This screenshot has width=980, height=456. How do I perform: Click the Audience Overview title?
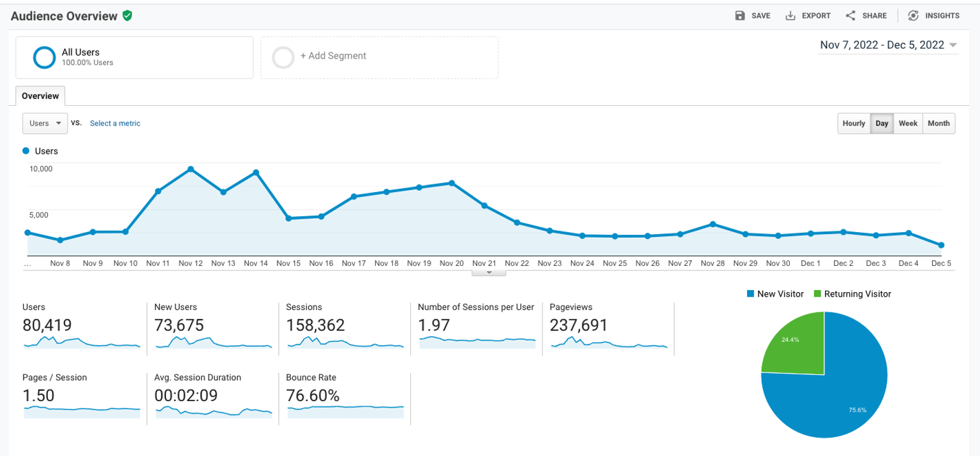[64, 16]
